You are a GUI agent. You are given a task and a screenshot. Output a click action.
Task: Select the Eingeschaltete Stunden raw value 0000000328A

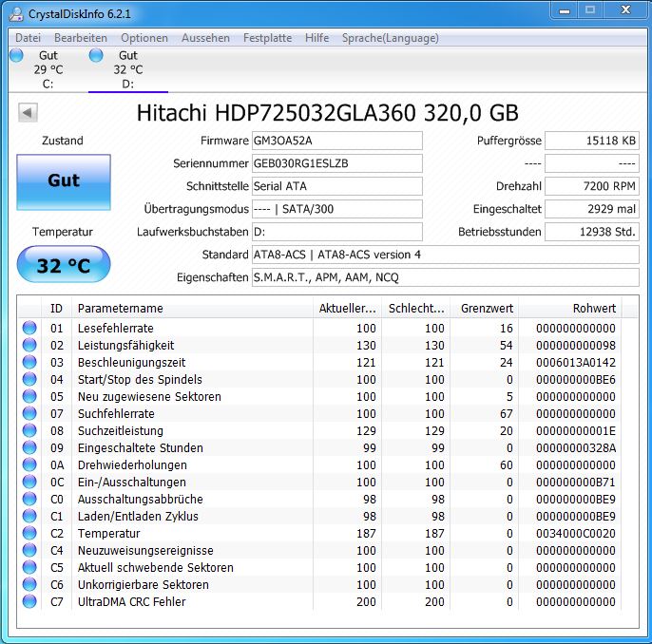576,448
